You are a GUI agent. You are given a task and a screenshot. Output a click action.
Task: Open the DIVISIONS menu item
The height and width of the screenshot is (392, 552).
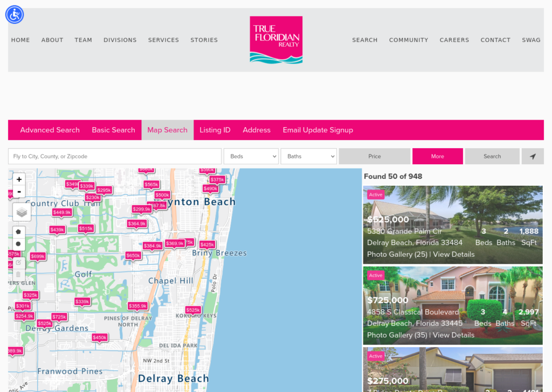pyautogui.click(x=120, y=40)
